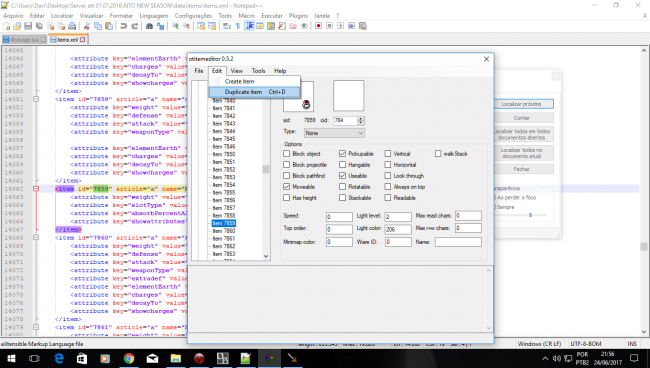Open Google Chrome from the taskbar
This screenshot has height=368, width=650.
(129, 358)
